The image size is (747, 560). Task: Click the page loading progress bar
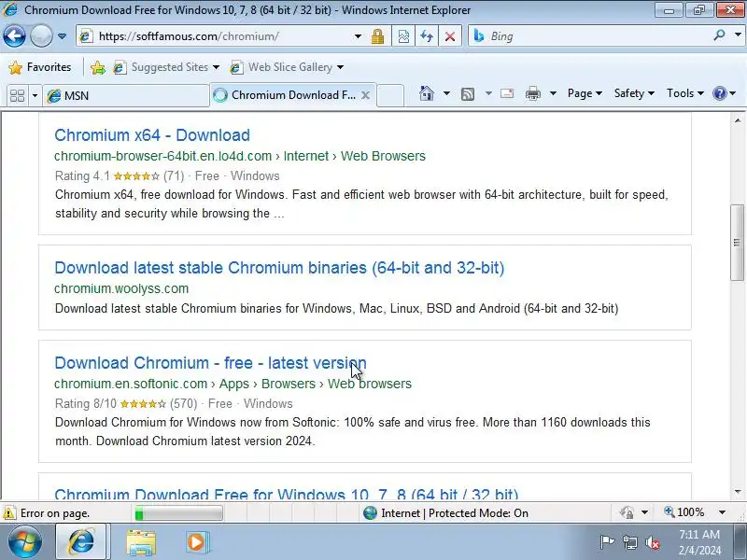coord(178,513)
